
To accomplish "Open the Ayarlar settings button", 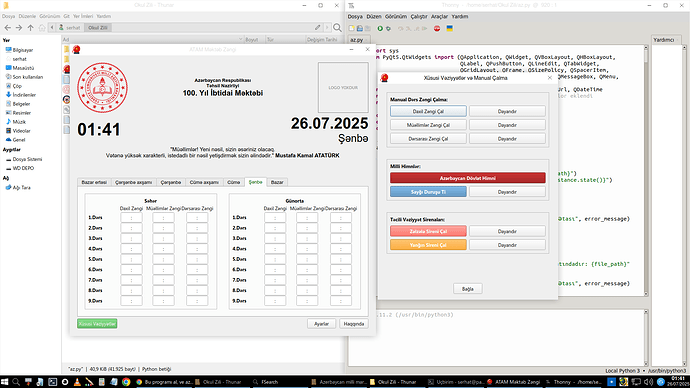I will [321, 324].
